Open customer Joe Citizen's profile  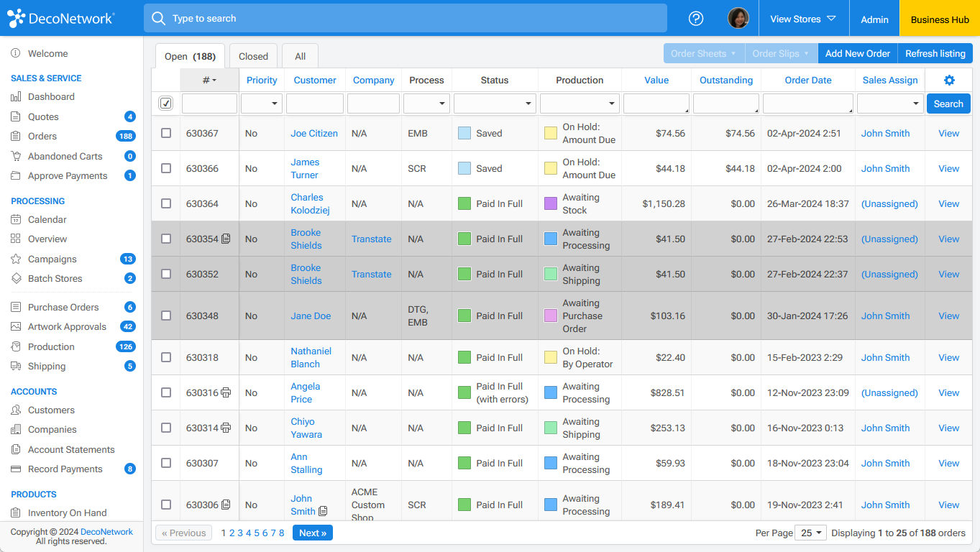[314, 133]
